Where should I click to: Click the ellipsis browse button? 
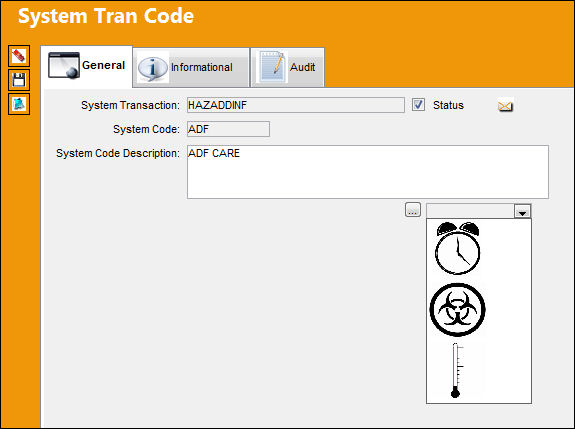tap(413, 210)
